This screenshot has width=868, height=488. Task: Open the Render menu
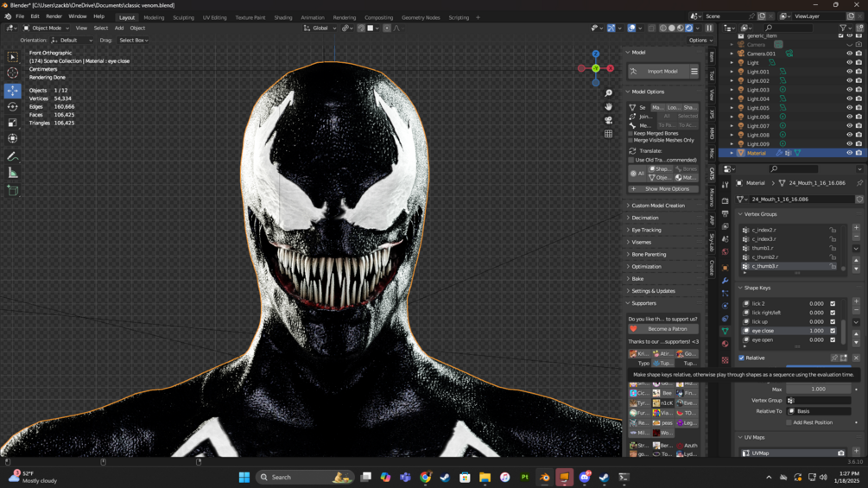pos(54,16)
